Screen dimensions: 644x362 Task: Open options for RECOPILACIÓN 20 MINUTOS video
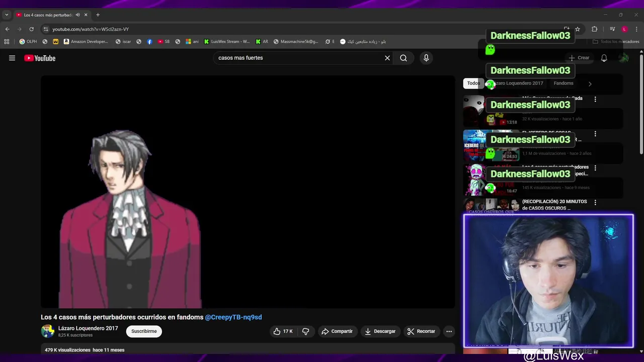coord(595,203)
